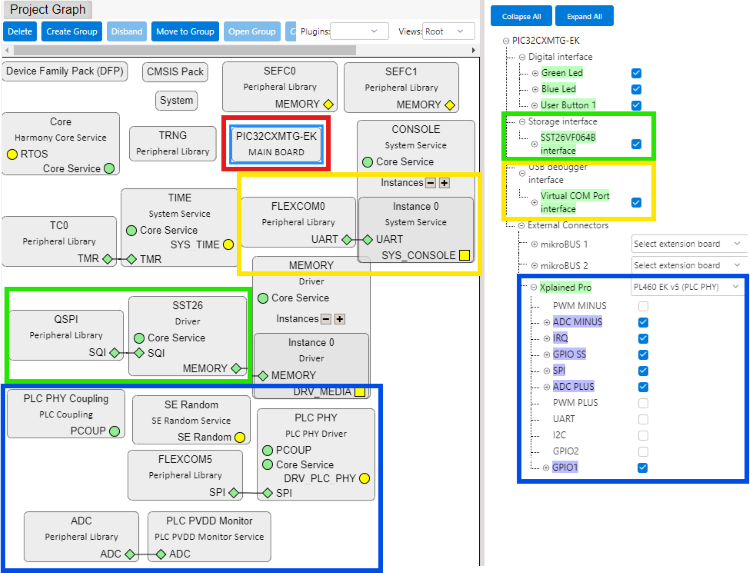Image resolution: width=750 pixels, height=573 pixels.
Task: Click the yellow diamond on SEFC1 MEMORY
Action: pos(450,104)
